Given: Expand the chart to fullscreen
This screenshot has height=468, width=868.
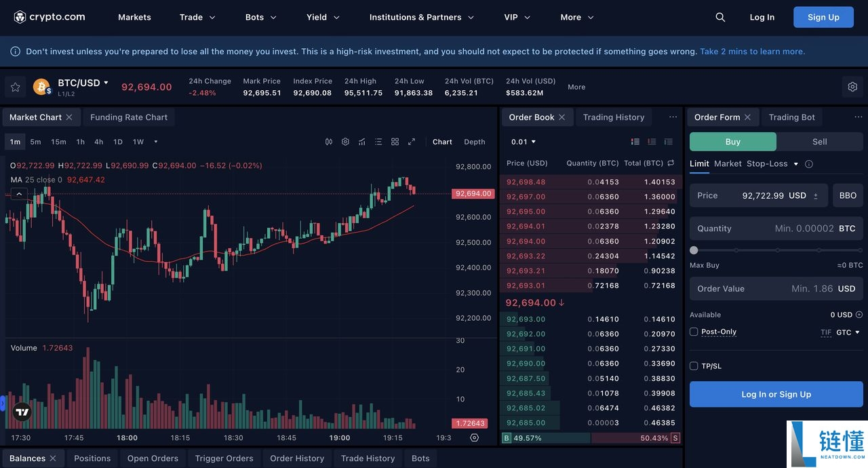Looking at the screenshot, I should click(x=412, y=142).
